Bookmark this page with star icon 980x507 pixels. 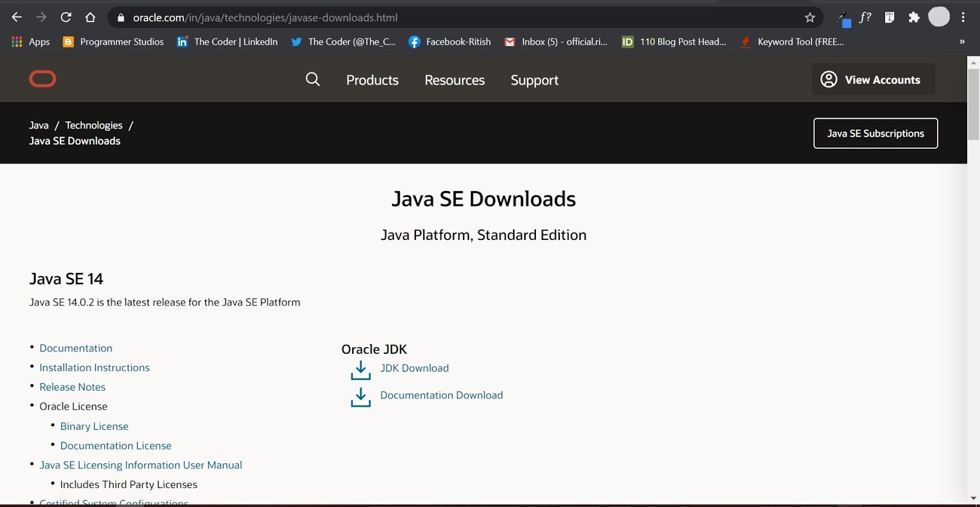(810, 18)
